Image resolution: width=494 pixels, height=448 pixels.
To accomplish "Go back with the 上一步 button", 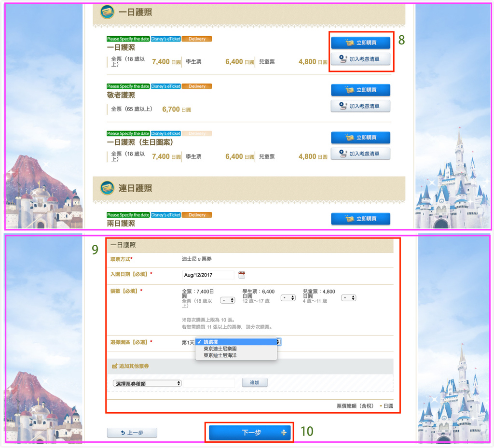I will coord(132,433).
